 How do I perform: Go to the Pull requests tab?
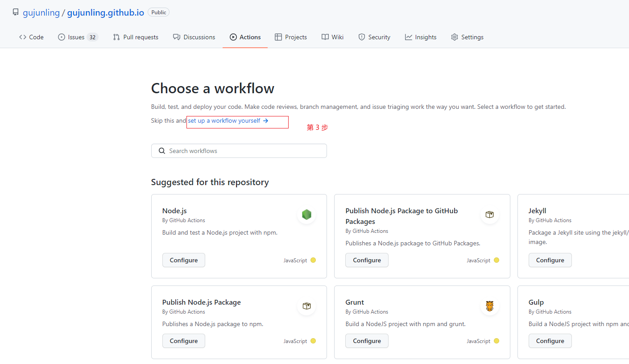136,37
